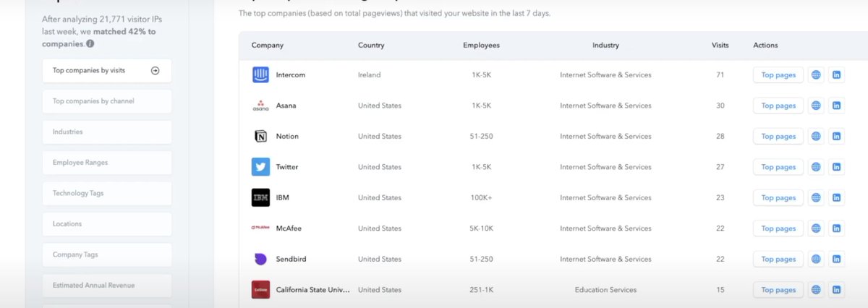This screenshot has width=868, height=308.
Task: Open California State University's website globe icon
Action: [x=816, y=290]
